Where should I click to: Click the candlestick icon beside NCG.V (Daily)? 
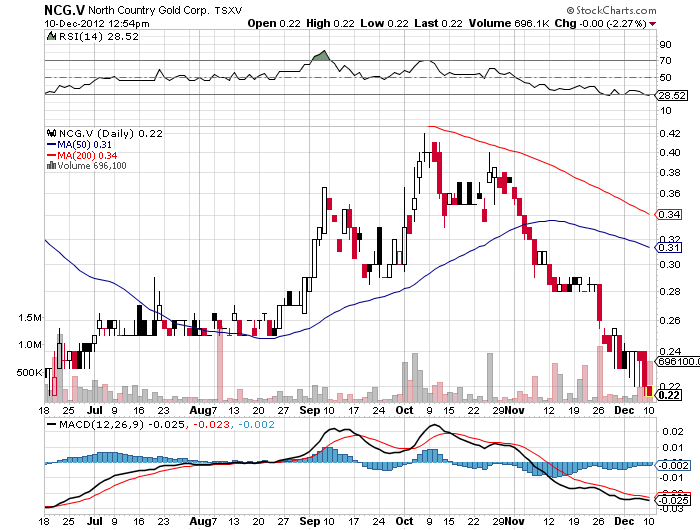(51, 133)
